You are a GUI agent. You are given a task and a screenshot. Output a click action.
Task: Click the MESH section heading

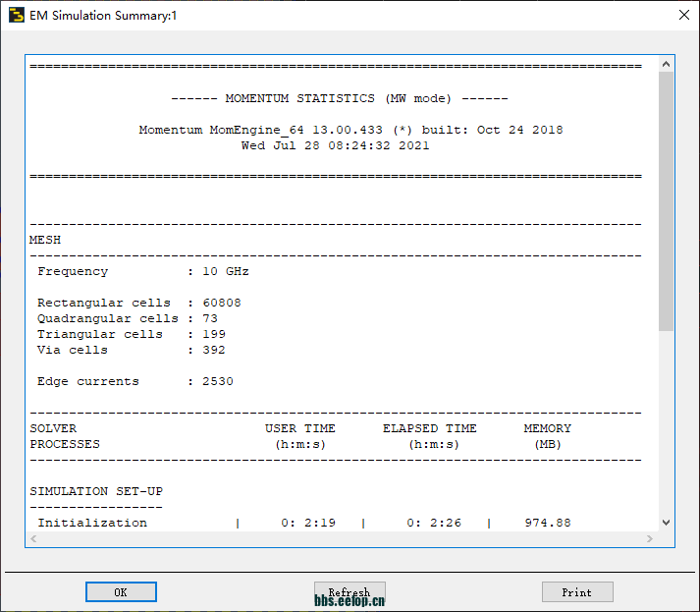(45, 240)
